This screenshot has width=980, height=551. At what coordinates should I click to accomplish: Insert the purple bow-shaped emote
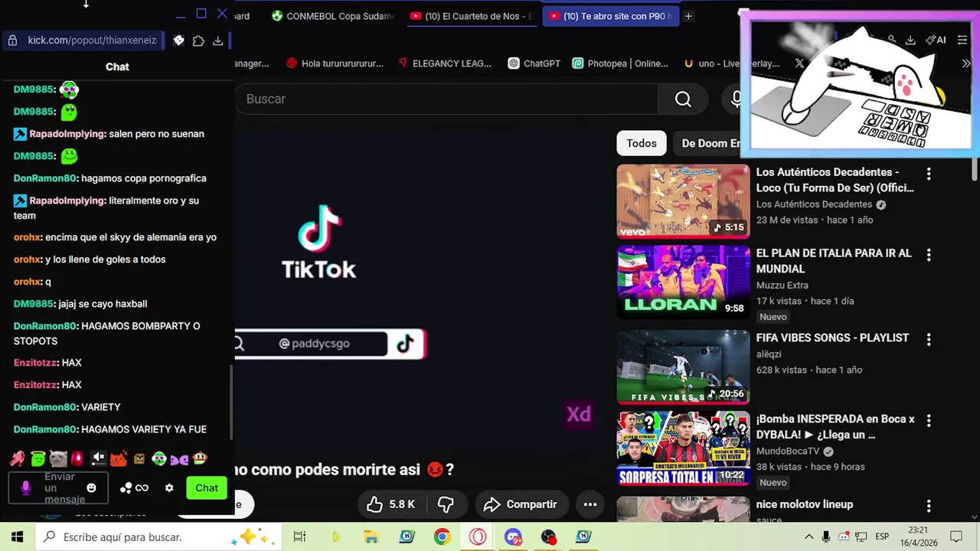(x=179, y=459)
